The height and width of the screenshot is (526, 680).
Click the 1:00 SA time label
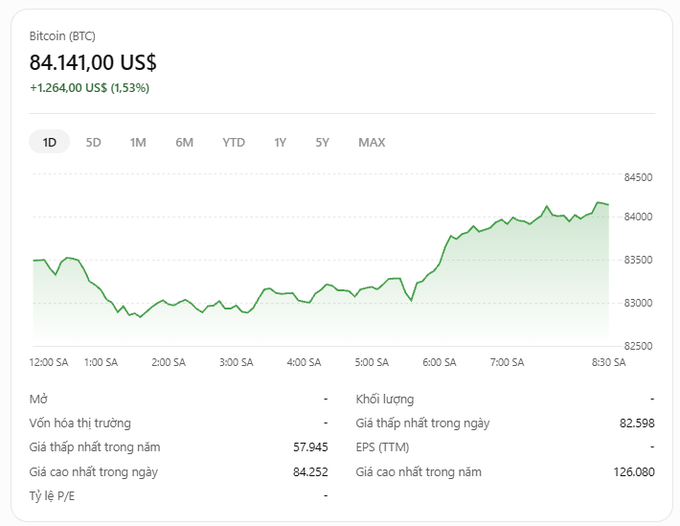tap(101, 362)
